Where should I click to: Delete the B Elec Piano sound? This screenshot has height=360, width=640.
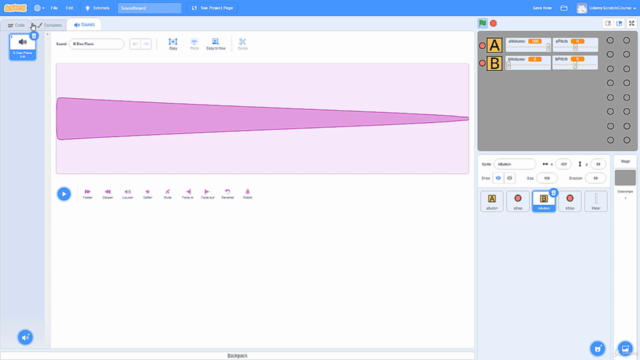[34, 36]
